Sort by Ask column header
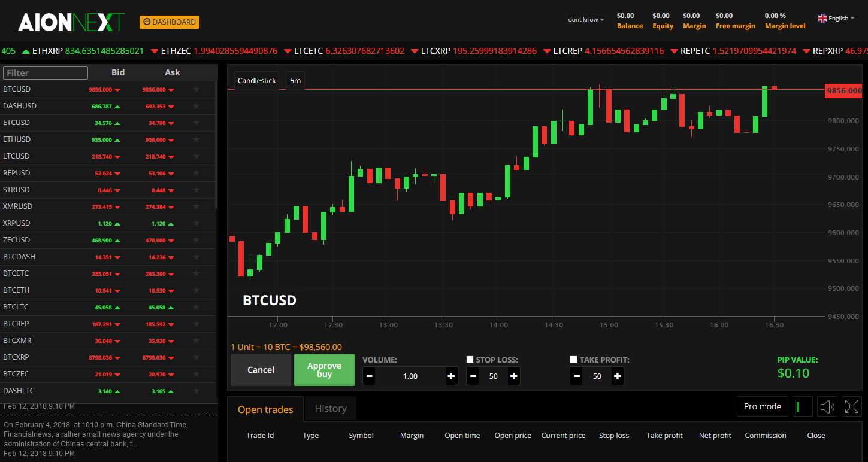 [x=173, y=72]
